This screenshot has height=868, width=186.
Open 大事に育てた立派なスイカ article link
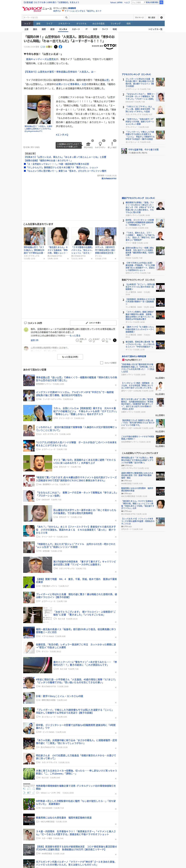(76, 772)
